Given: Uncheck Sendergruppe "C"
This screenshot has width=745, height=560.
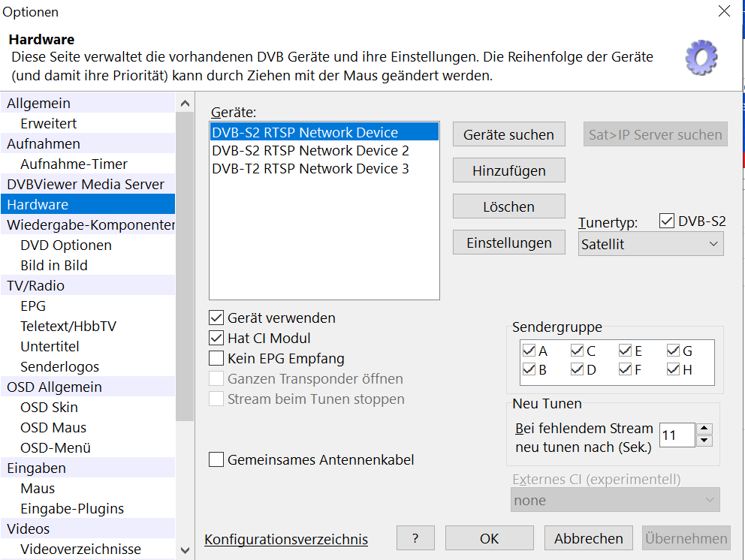Looking at the screenshot, I should click(x=577, y=350).
